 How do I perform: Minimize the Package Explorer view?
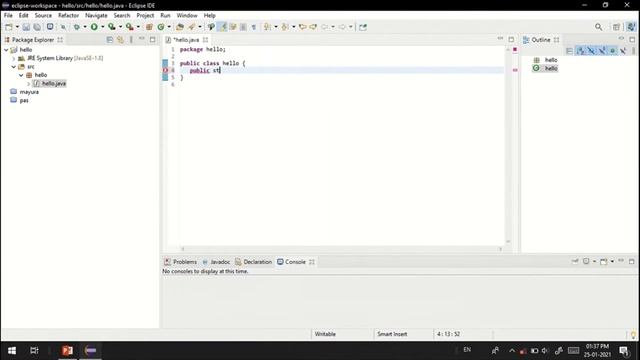coord(142,39)
